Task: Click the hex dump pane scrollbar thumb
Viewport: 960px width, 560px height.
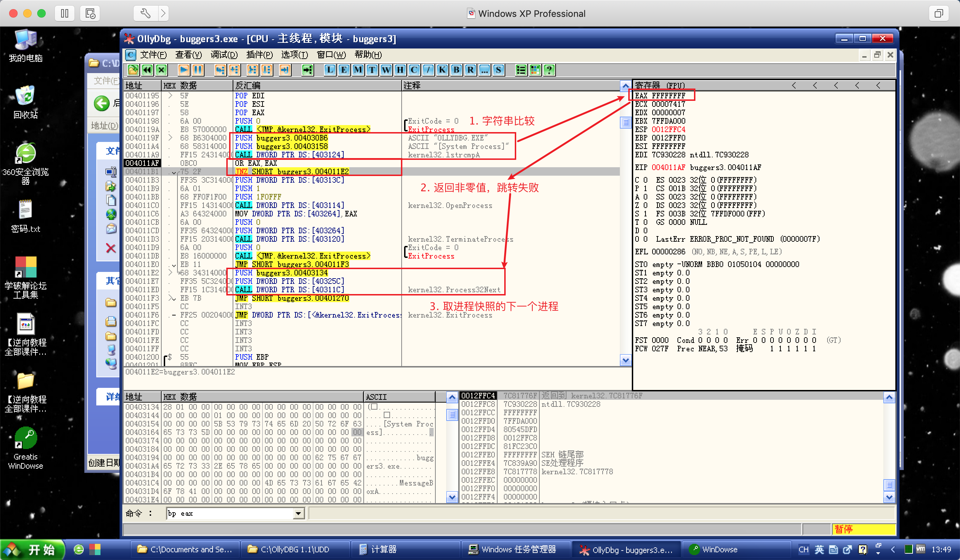Action: [452, 415]
